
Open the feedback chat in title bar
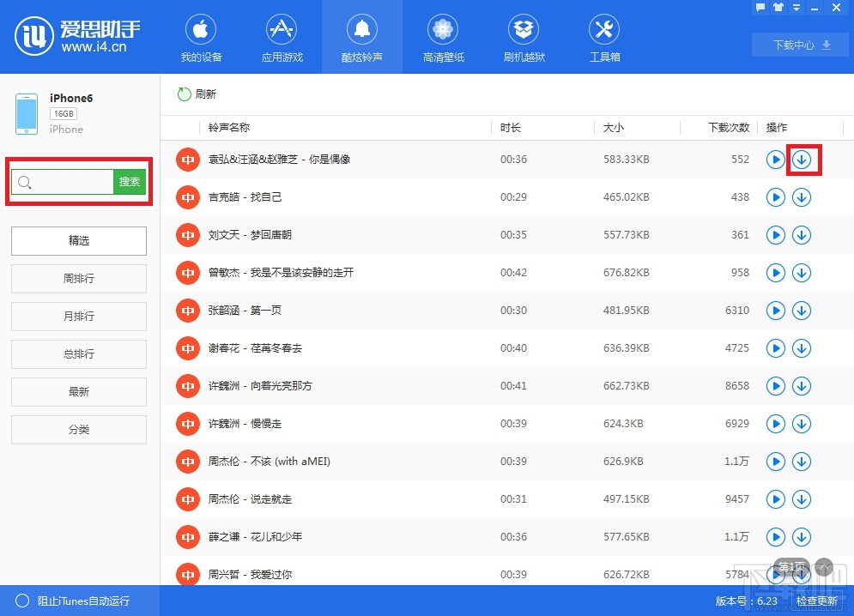click(760, 7)
